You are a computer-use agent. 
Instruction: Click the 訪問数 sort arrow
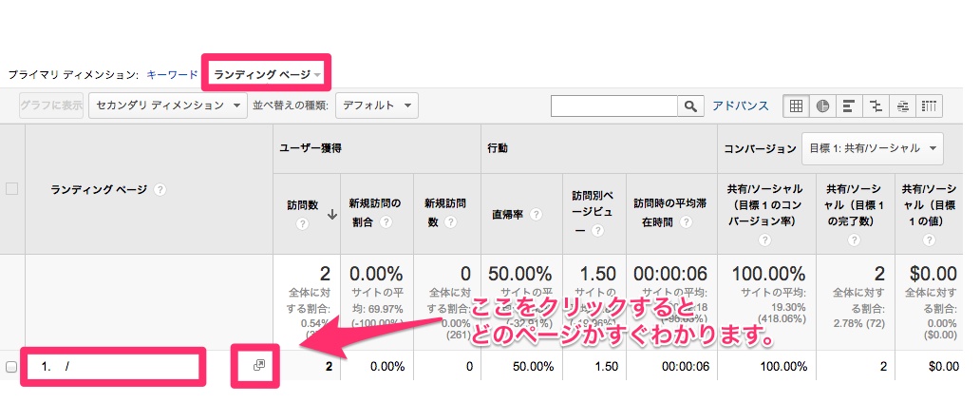click(331, 215)
